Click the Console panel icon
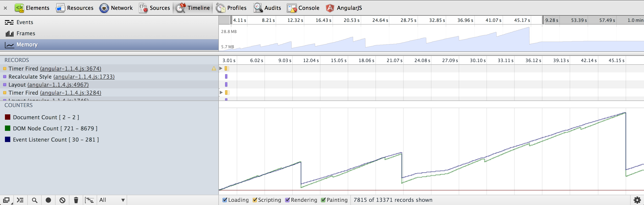The image size is (644, 205). [x=292, y=8]
